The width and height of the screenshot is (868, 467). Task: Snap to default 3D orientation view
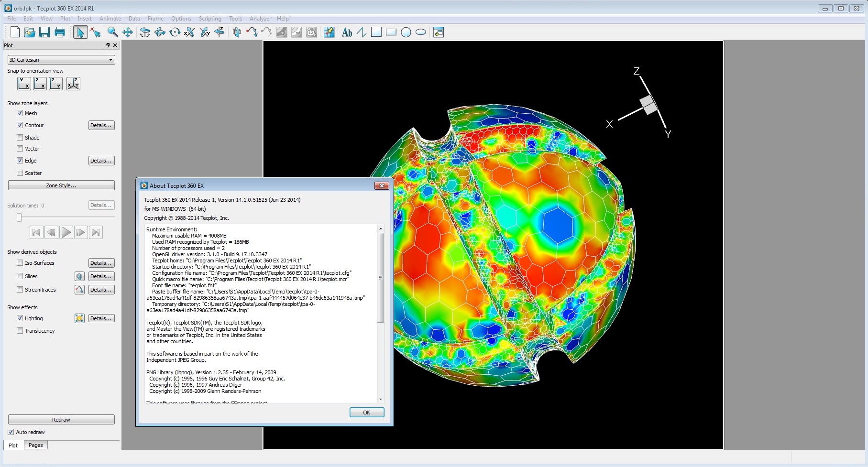click(x=73, y=84)
